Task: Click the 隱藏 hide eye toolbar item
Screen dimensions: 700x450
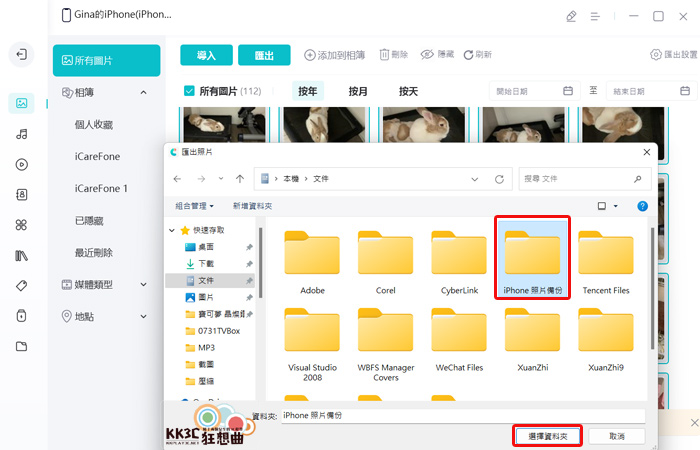Action: pyautogui.click(x=437, y=54)
